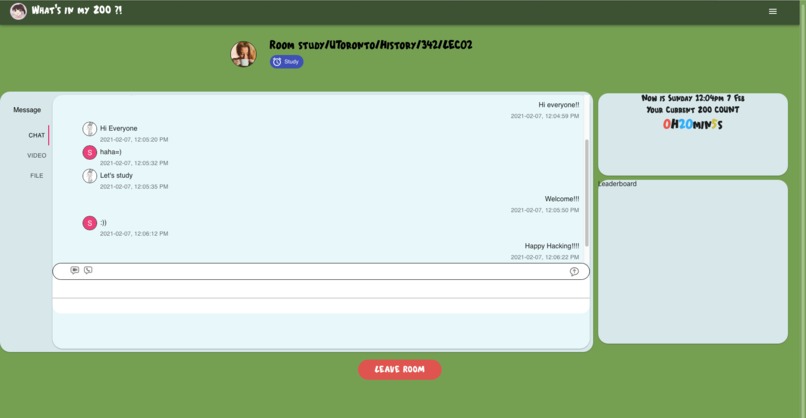Click avatar next to 'Let's study' message
The width and height of the screenshot is (806, 418).
(89, 176)
